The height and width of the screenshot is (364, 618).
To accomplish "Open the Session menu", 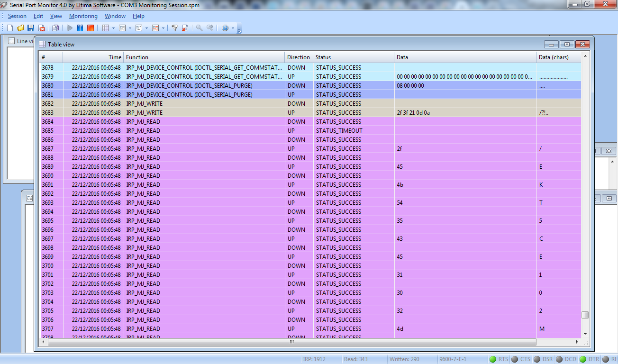I will point(17,16).
